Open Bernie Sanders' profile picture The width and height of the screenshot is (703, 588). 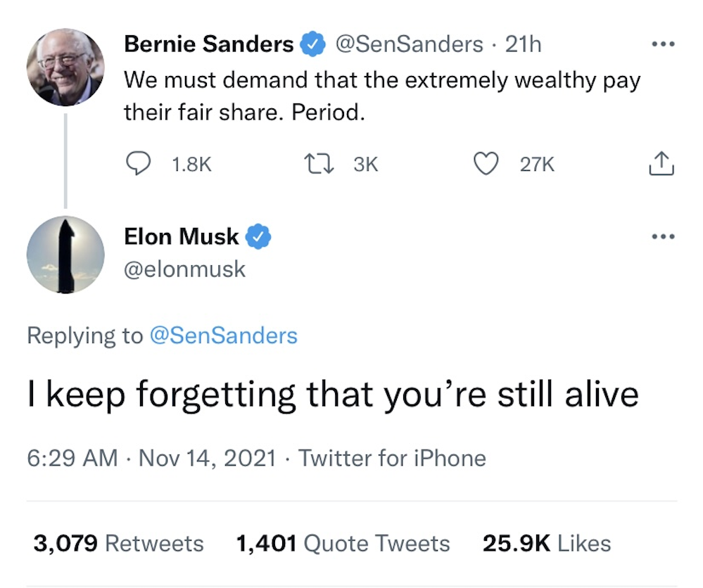pos(65,68)
